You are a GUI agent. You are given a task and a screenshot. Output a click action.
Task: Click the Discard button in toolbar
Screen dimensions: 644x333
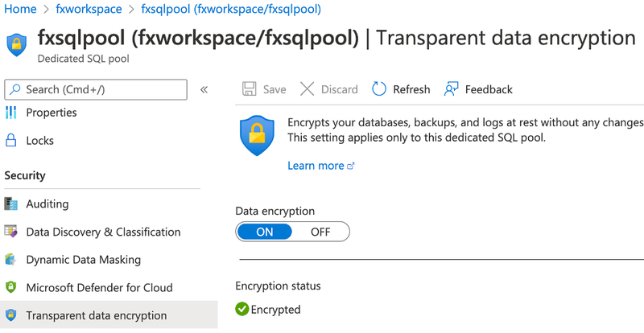coord(328,89)
